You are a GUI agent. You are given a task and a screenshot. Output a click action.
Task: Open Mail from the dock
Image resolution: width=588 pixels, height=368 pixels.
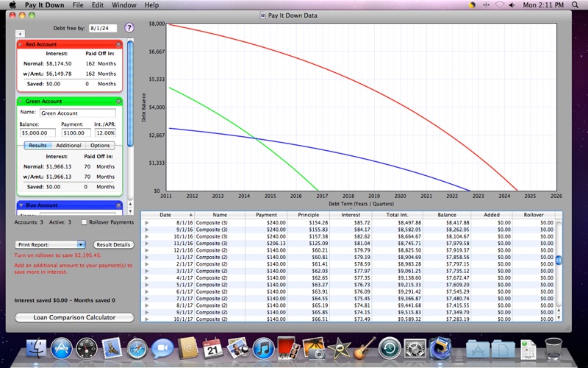[x=112, y=348]
